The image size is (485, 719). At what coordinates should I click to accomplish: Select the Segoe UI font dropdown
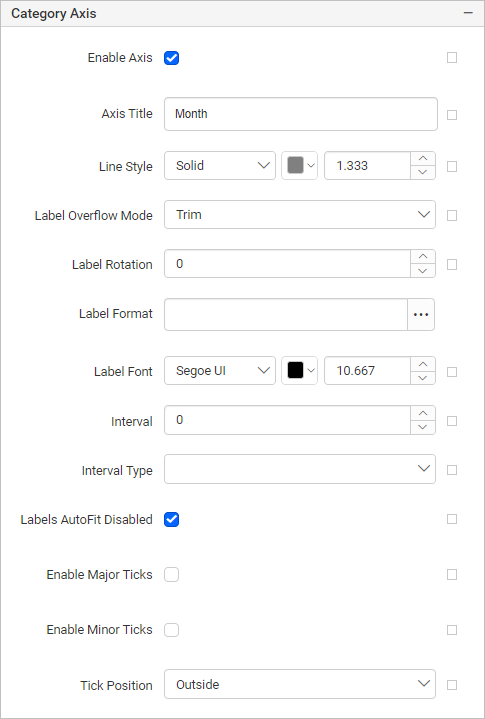pyautogui.click(x=220, y=371)
